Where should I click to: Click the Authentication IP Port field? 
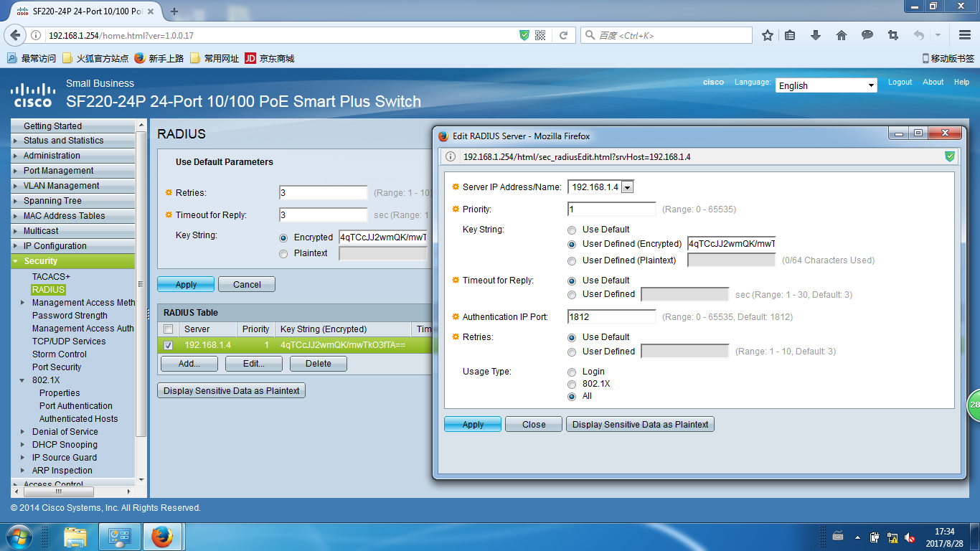611,316
